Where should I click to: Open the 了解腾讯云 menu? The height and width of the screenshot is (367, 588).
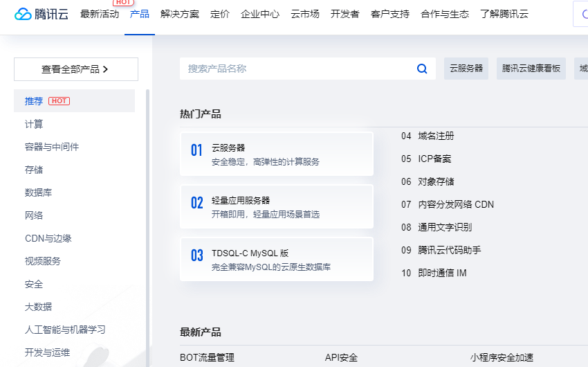click(x=504, y=15)
